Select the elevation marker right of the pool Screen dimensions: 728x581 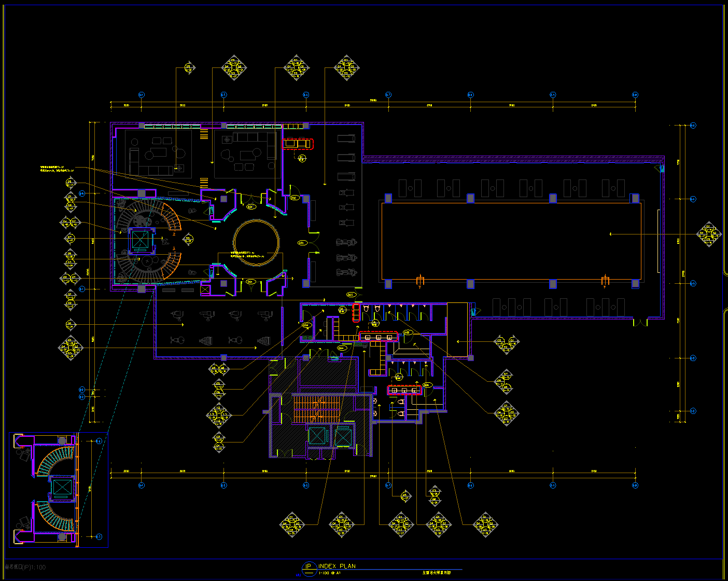[x=708, y=234]
